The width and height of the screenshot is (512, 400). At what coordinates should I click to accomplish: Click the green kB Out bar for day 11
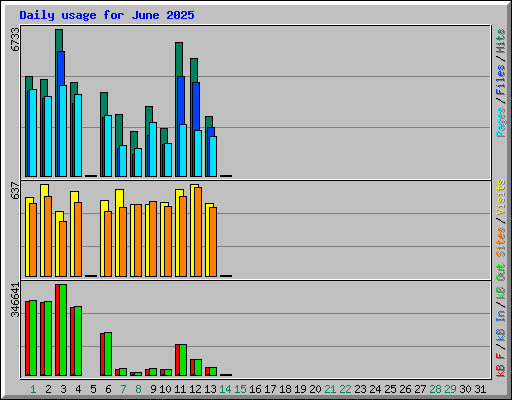[183, 360]
